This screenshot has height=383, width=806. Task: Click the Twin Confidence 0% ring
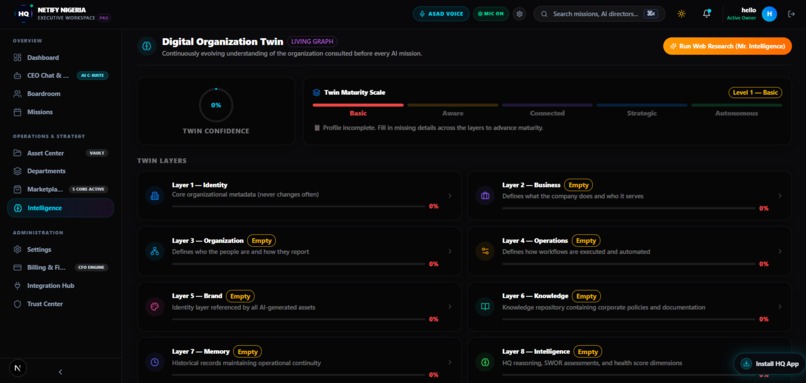point(216,105)
